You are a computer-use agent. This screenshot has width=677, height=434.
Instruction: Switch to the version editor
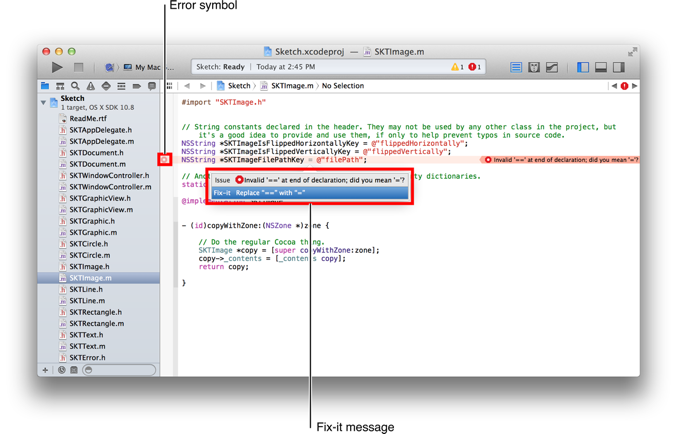552,67
